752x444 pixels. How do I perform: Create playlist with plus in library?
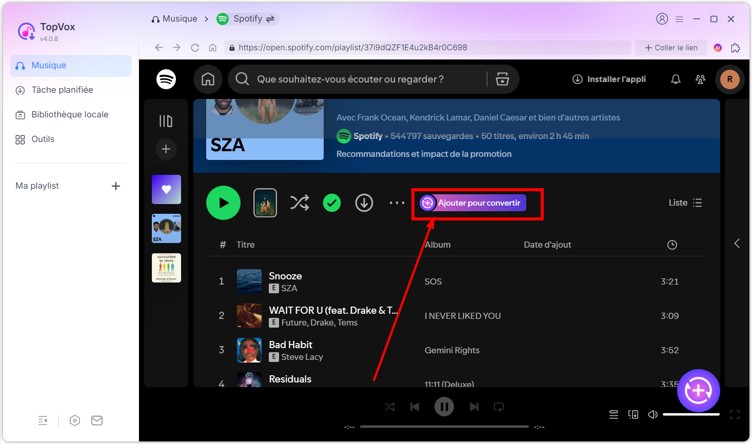click(166, 149)
